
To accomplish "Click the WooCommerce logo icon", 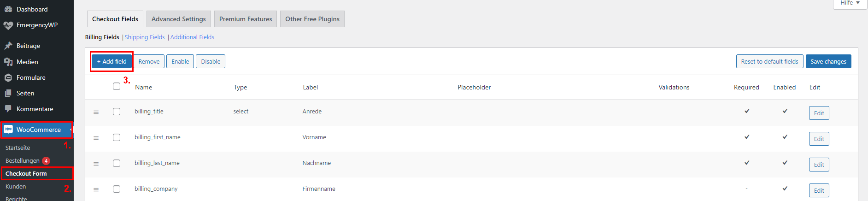I will [x=8, y=130].
